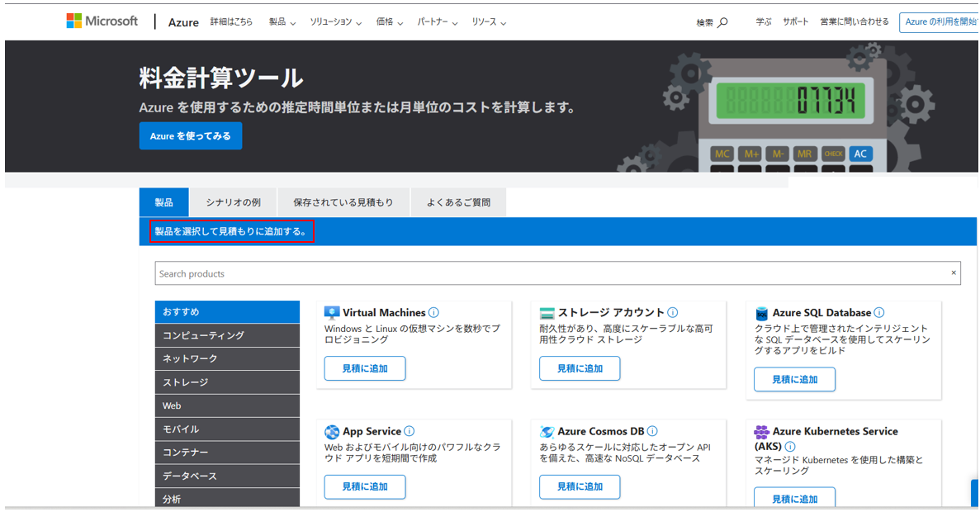The height and width of the screenshot is (512, 980).
Task: Click the search magnifier icon
Action: [723, 22]
